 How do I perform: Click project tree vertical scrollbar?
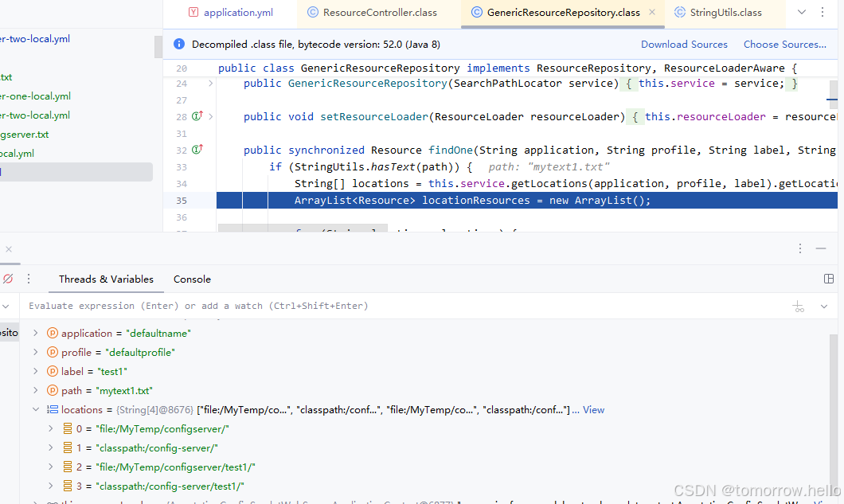tap(158, 47)
